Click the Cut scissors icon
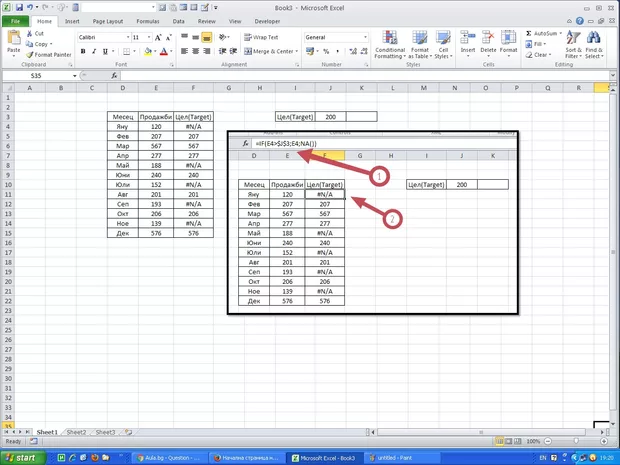 30,34
